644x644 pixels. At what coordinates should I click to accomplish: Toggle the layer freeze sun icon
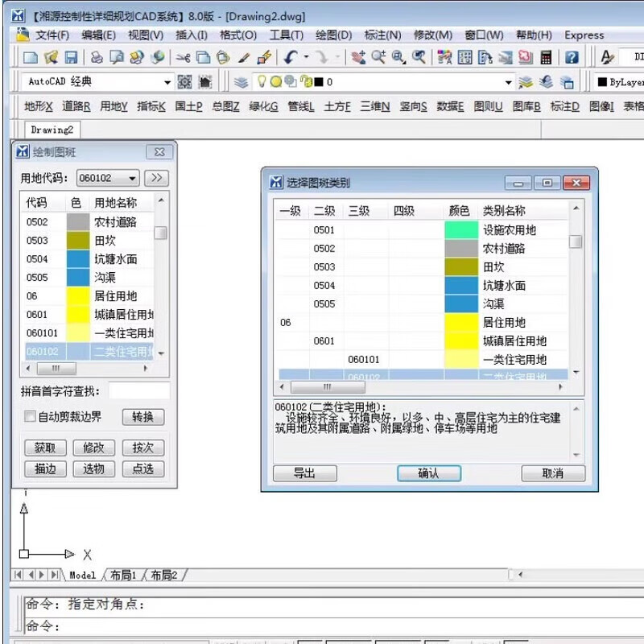[277, 80]
